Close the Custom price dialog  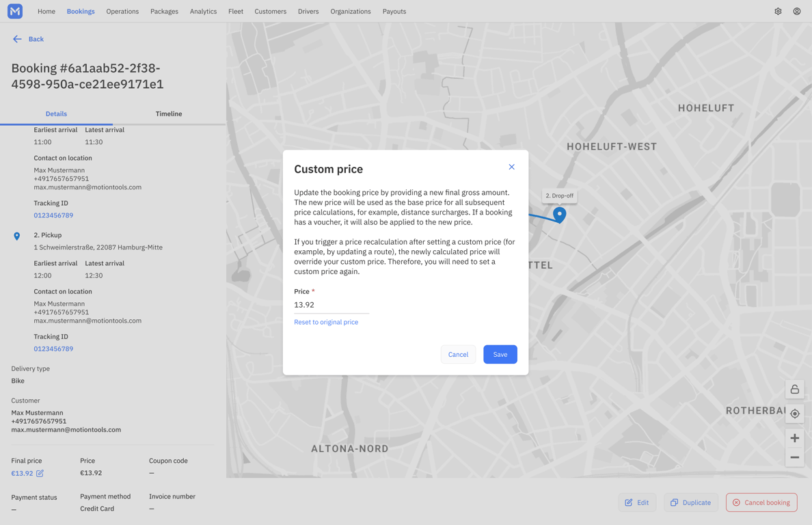pos(512,167)
